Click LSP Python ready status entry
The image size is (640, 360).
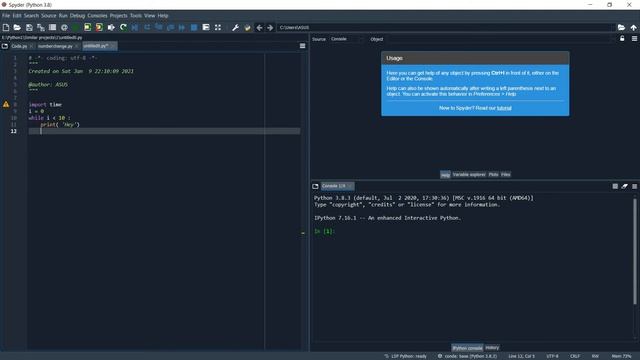(x=405, y=356)
